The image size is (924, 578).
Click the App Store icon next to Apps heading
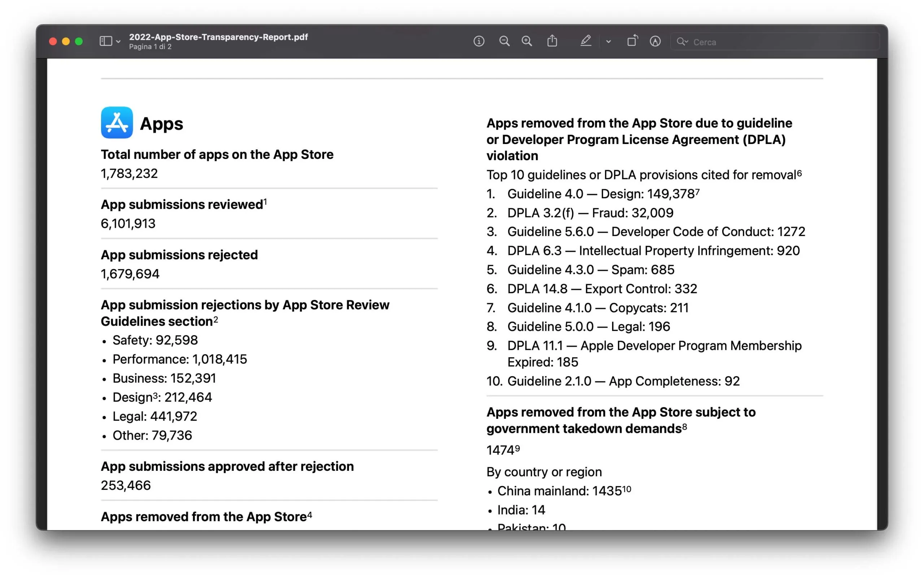116,123
